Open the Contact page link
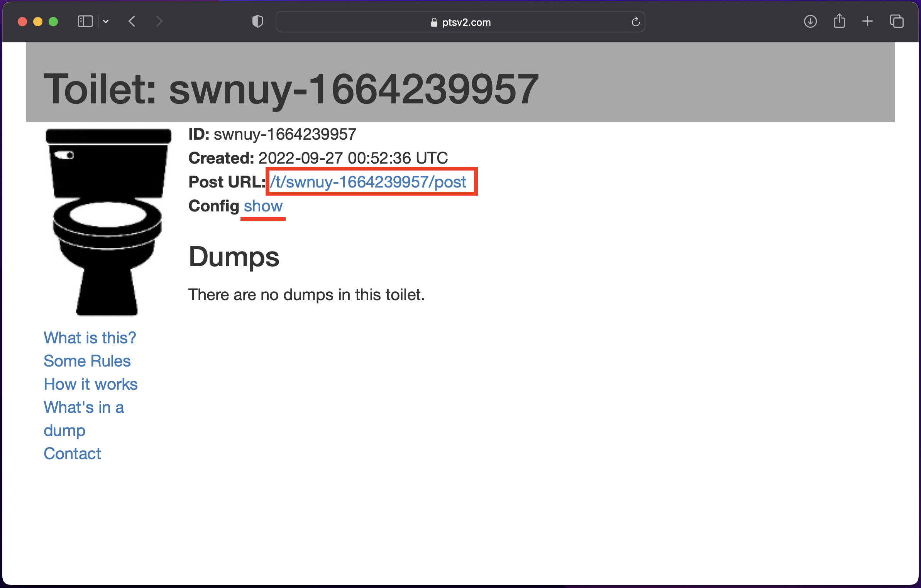The width and height of the screenshot is (921, 588). point(72,453)
